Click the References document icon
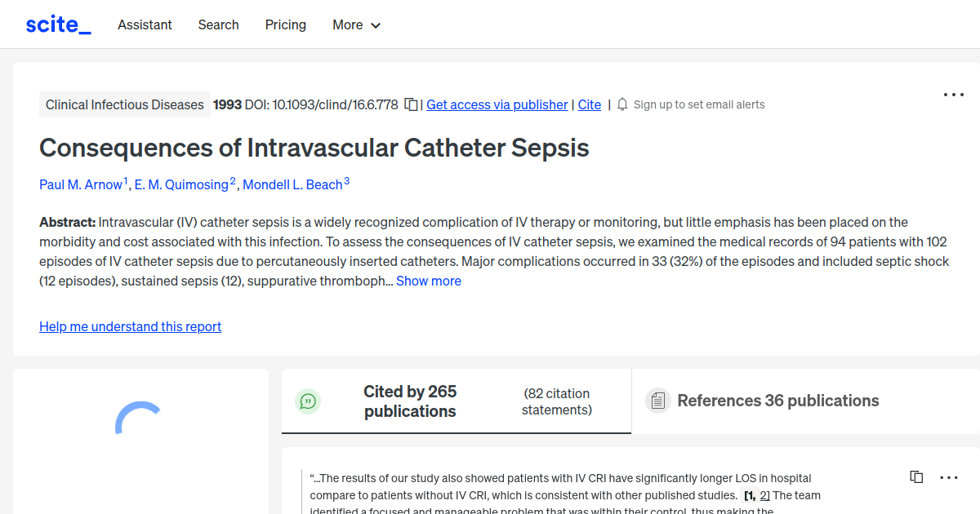Viewport: 980px width, 514px height. tap(657, 400)
